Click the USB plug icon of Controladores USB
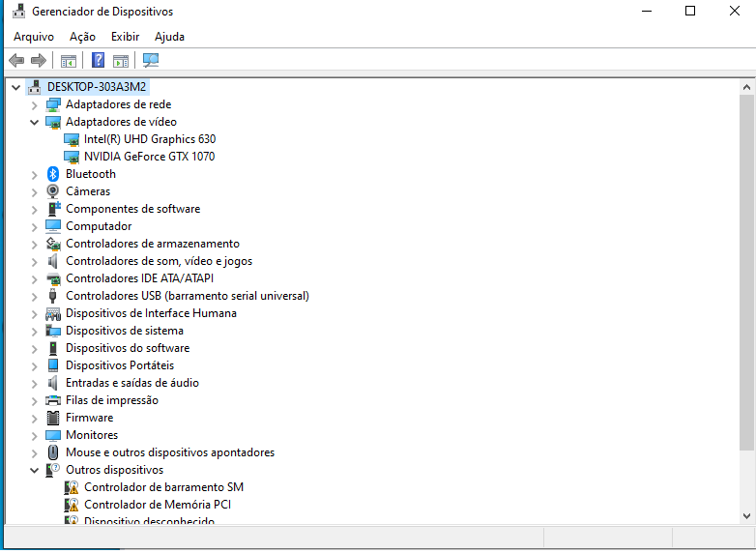Image resolution: width=756 pixels, height=553 pixels. click(52, 296)
